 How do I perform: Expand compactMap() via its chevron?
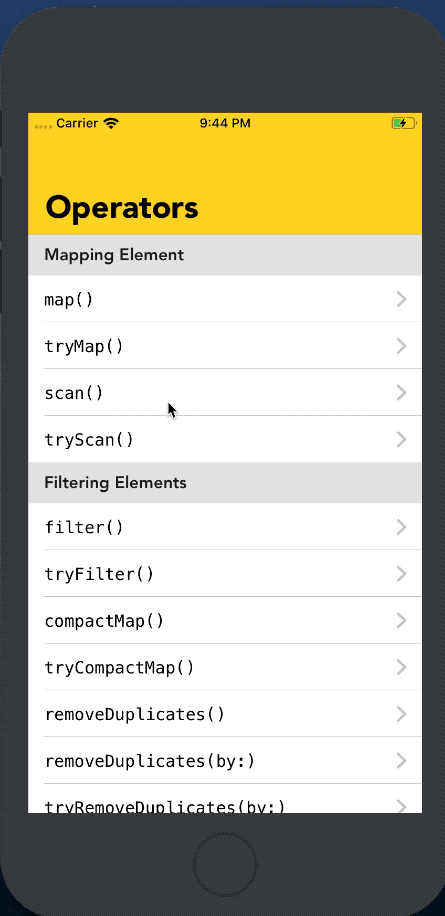click(401, 621)
